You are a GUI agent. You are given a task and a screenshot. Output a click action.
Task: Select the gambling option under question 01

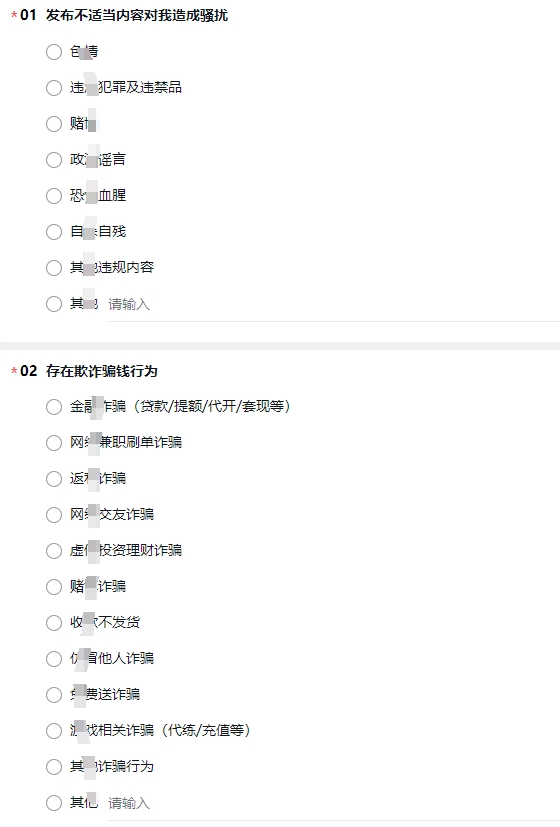coord(54,124)
